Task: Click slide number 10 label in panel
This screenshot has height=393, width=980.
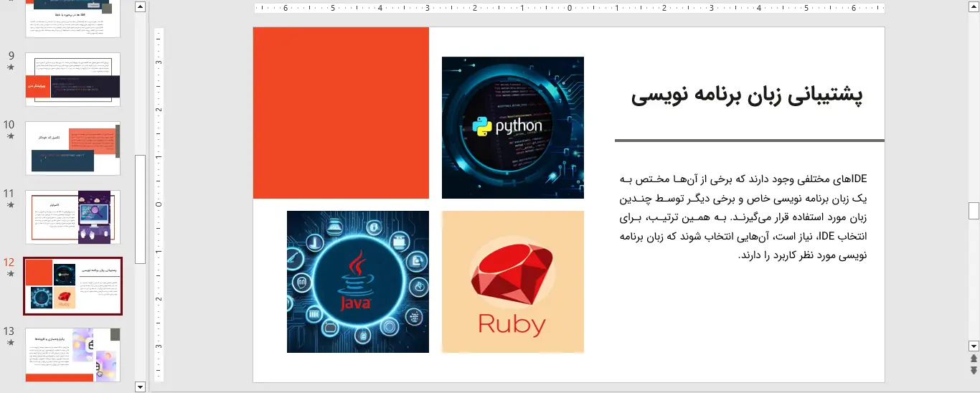Action: coord(9,125)
